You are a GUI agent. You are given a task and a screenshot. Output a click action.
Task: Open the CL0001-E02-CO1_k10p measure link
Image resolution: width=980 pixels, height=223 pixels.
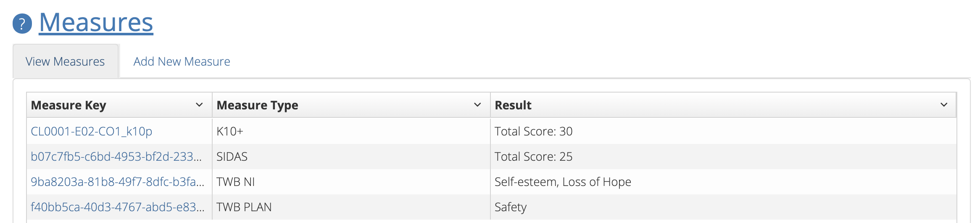coord(91,131)
